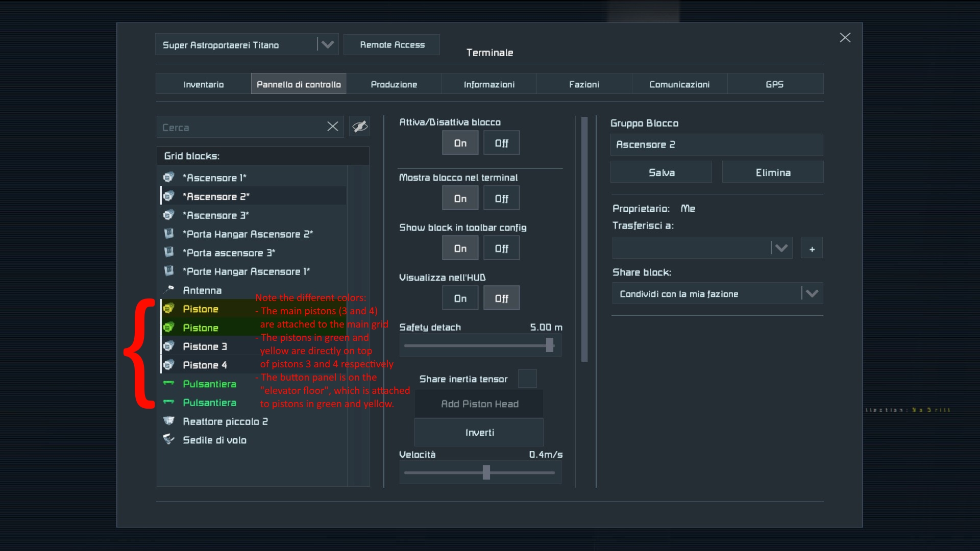Click the Porta ascensore 3 door icon
The height and width of the screenshot is (551, 980).
point(169,252)
